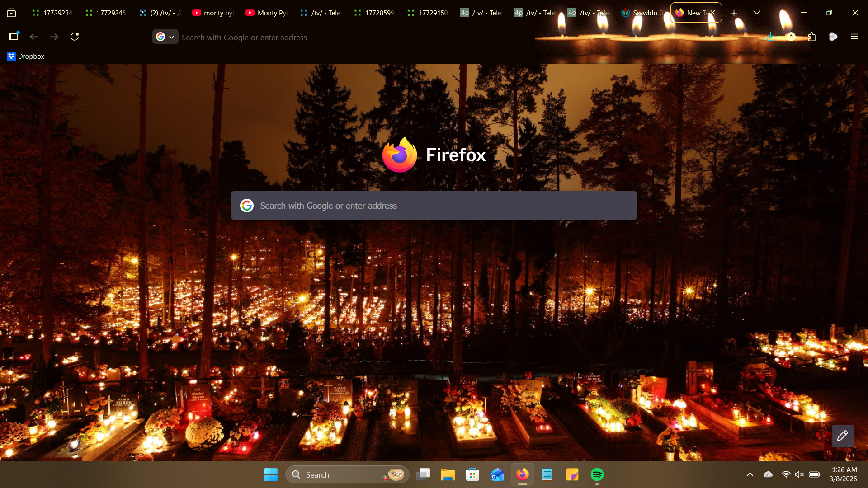The image size is (868, 488).
Task: Toggle the muted speaker volume icon
Action: pyautogui.click(x=799, y=474)
